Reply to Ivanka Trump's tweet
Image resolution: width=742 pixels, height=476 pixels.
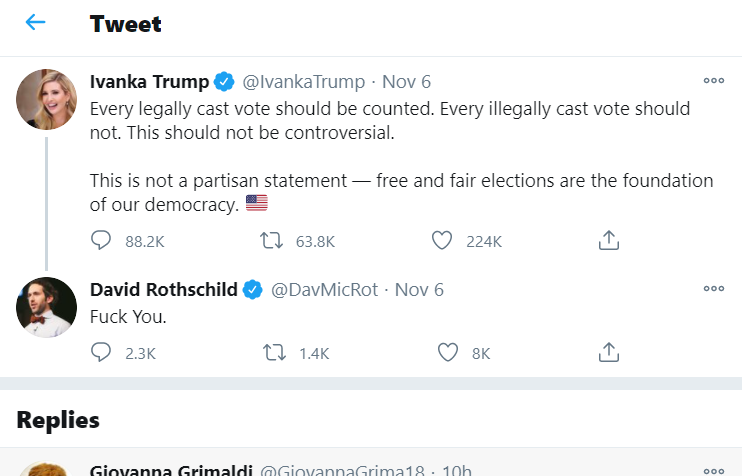(101, 240)
